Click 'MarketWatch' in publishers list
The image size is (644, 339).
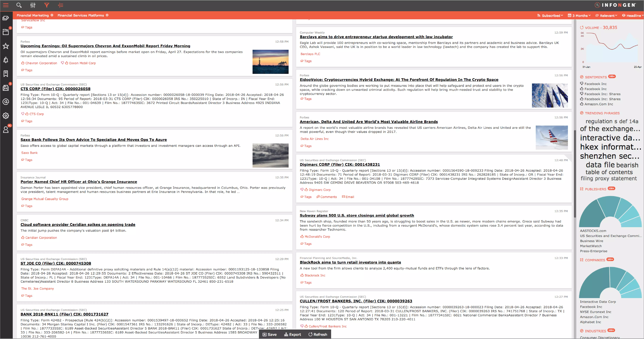point(591,246)
